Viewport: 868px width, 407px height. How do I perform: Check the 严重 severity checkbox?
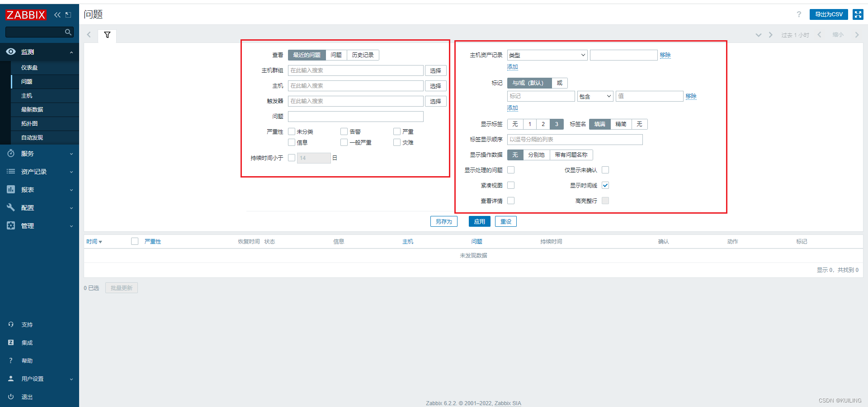(397, 131)
